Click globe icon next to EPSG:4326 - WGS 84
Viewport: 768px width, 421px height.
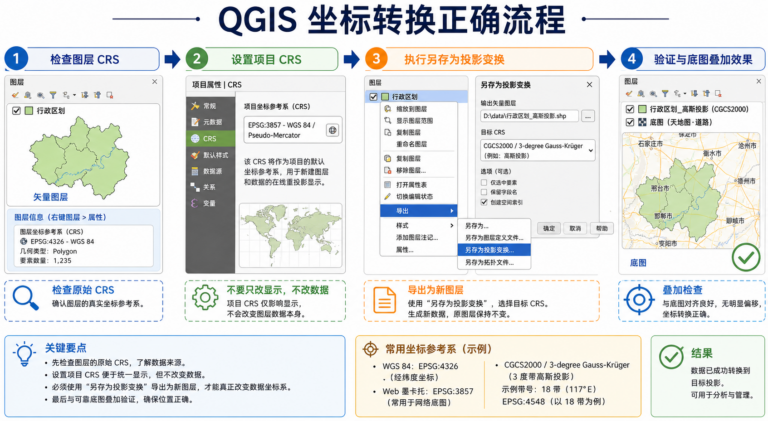(x=24, y=241)
